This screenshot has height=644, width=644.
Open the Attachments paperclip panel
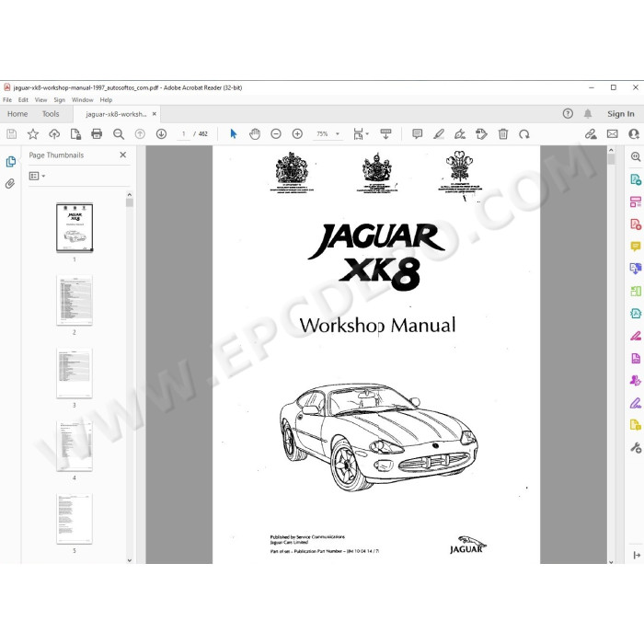tap(10, 184)
